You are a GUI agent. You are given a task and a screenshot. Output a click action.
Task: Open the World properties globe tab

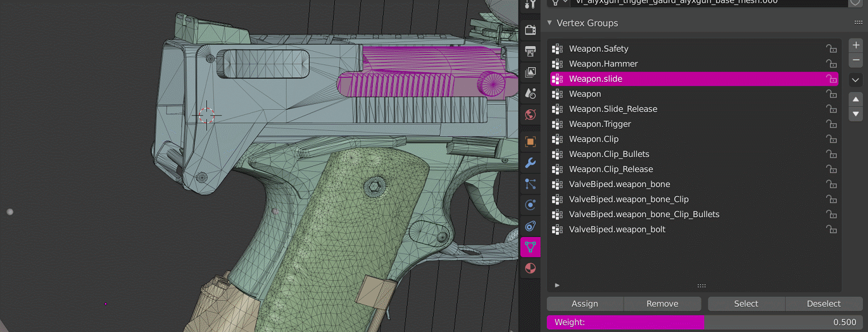point(530,115)
